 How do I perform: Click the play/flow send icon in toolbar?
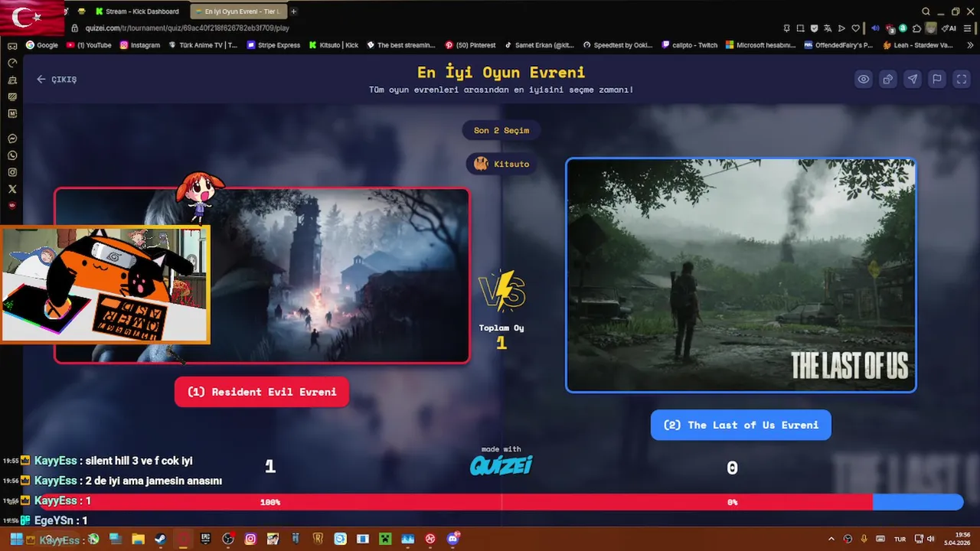point(841,28)
